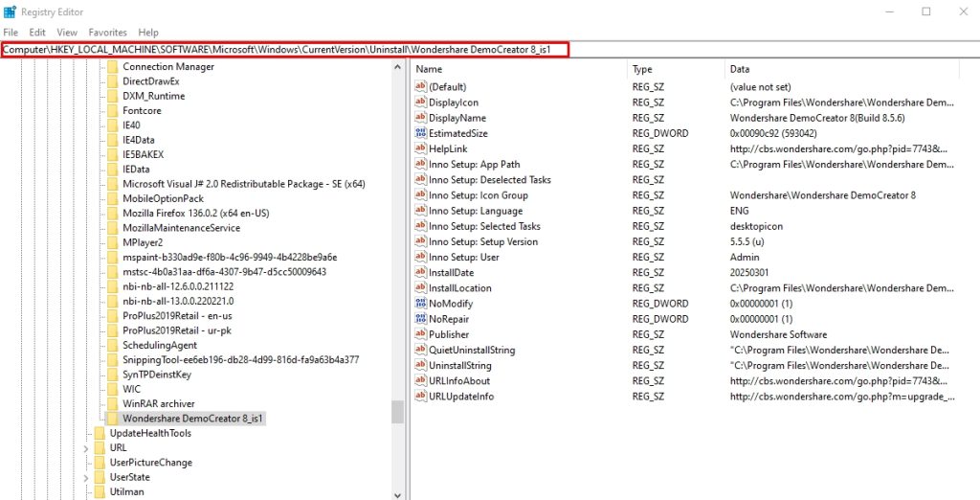Select the Fontcore folder icon
980x500 pixels.
tap(112, 110)
